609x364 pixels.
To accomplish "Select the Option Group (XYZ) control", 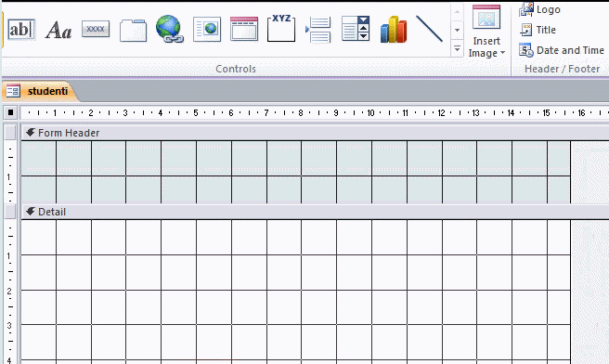I will (x=281, y=29).
